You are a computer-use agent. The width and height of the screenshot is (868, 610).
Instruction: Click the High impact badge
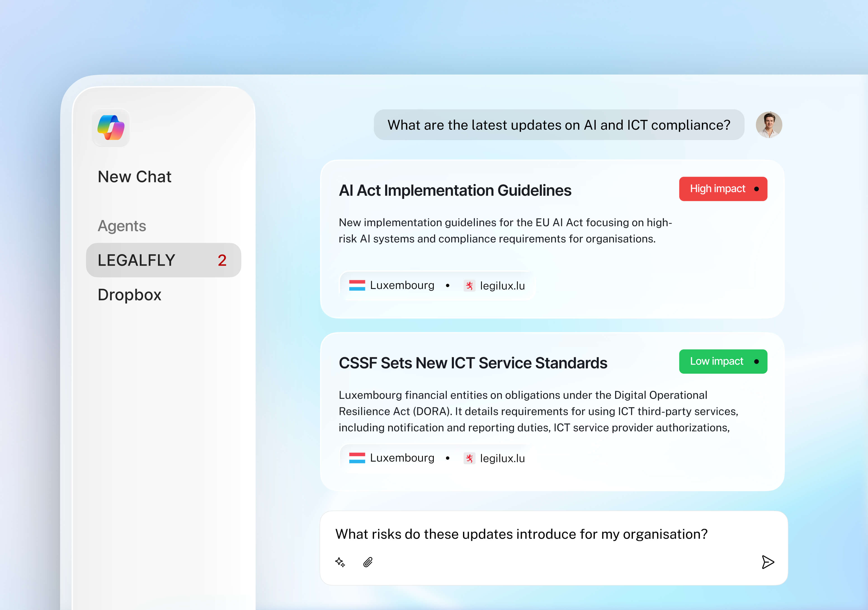[723, 189]
